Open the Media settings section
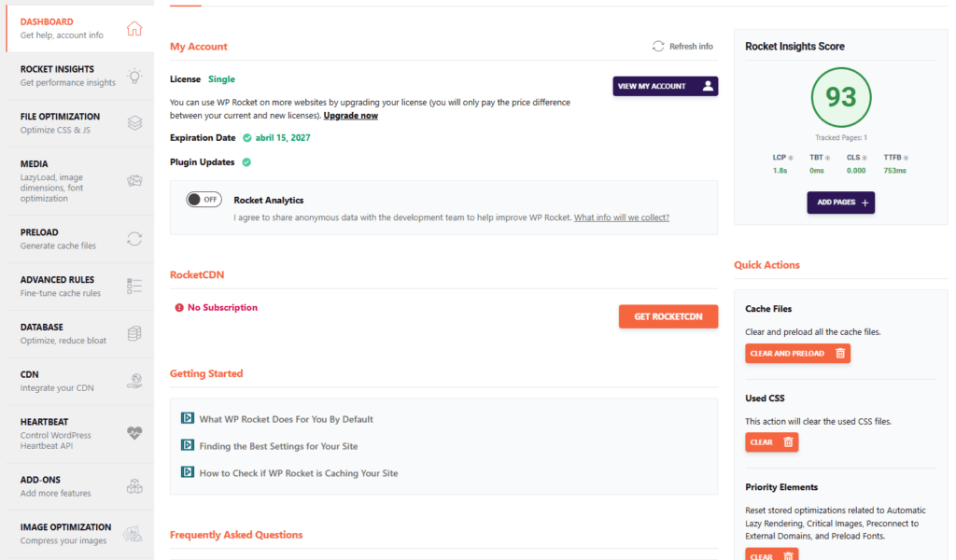This screenshot has height=560, width=956. [x=80, y=181]
